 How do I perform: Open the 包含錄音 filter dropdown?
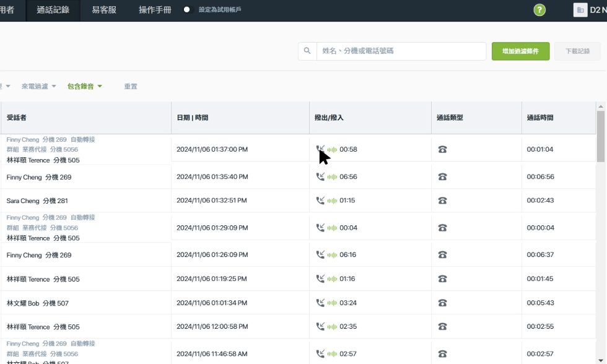tap(84, 86)
